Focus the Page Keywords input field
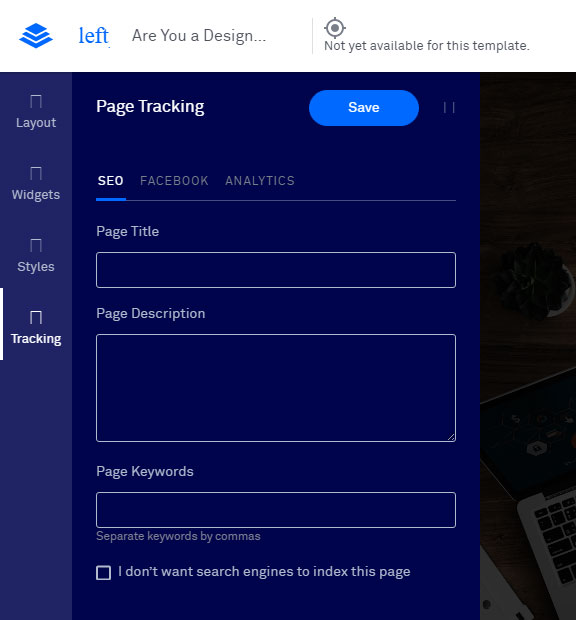This screenshot has width=576, height=620. point(276,510)
